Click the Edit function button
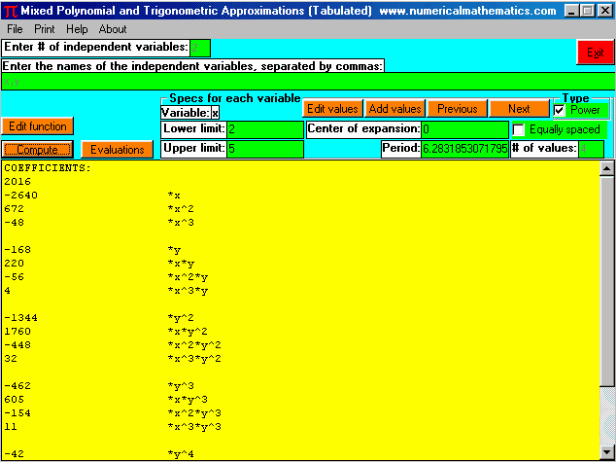 (x=38, y=127)
